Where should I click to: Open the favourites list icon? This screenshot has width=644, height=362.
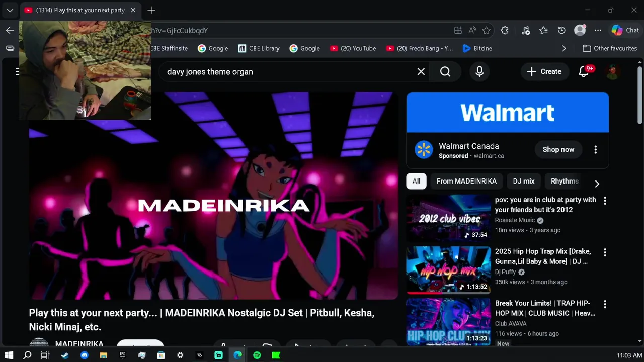(x=543, y=30)
